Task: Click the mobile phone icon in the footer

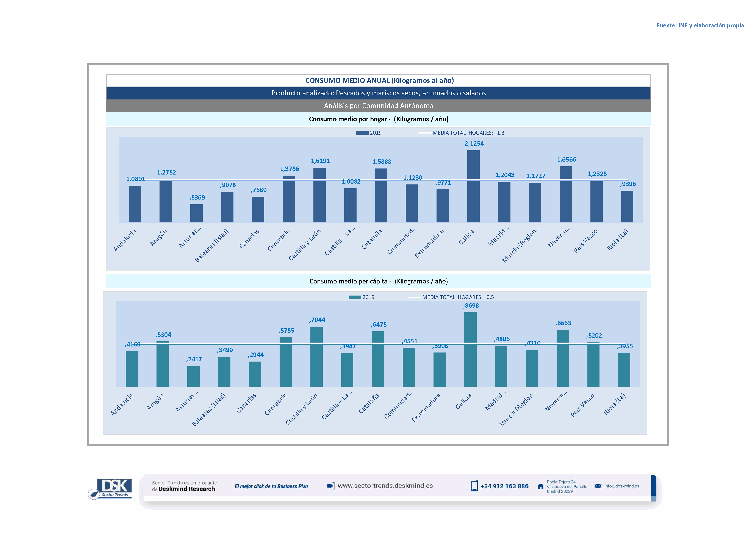Action: (x=474, y=486)
